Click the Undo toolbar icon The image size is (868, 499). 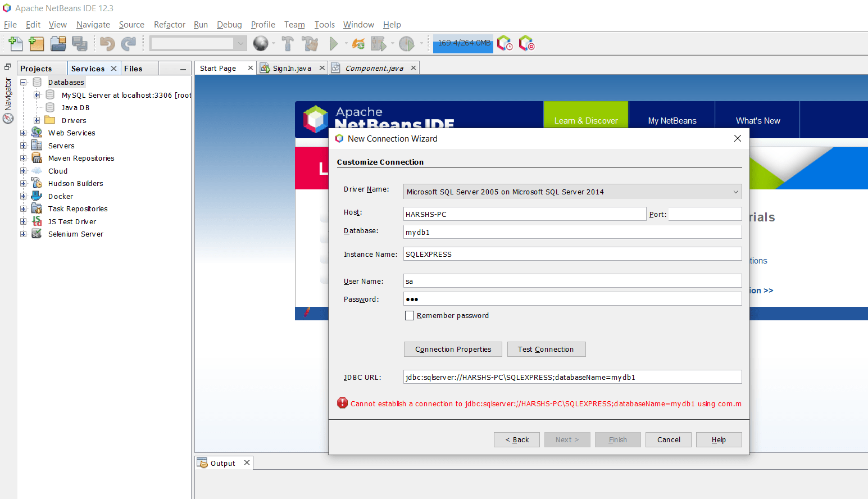(107, 43)
